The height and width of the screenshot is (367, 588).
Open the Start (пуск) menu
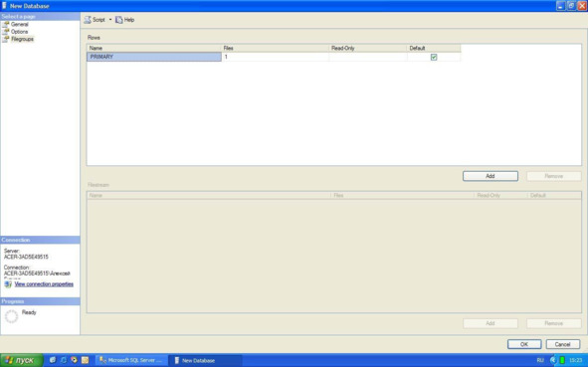tap(21, 360)
